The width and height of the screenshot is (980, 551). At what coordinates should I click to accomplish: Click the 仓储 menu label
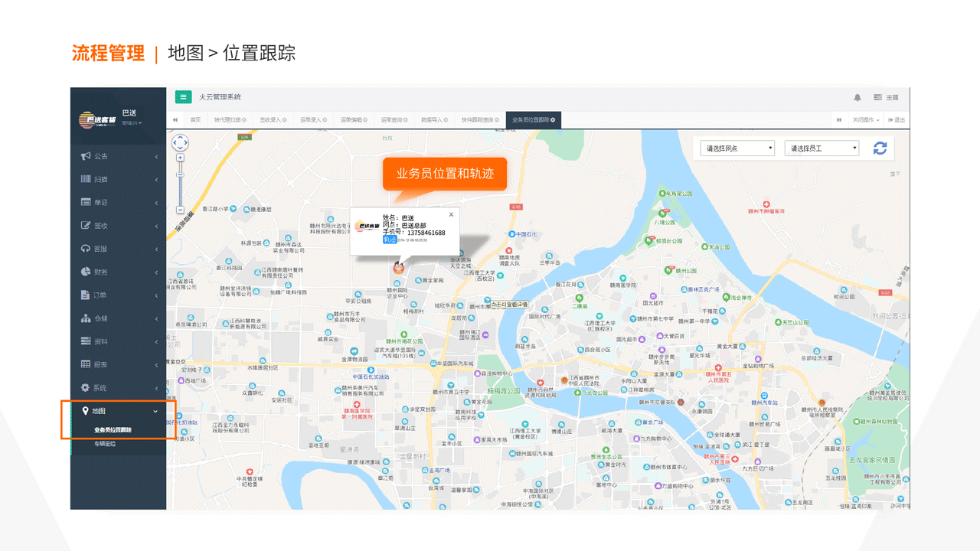101,318
